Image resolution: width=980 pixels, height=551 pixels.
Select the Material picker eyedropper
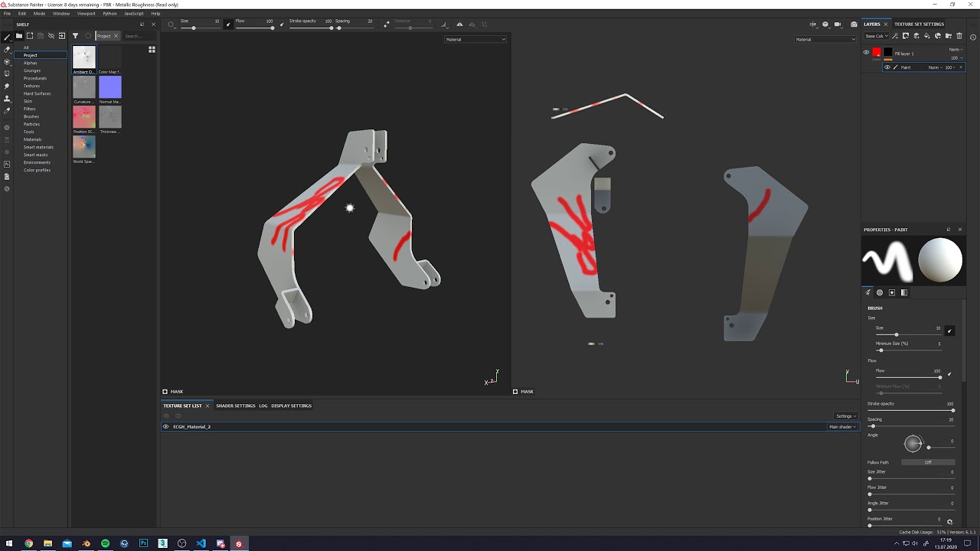pyautogui.click(x=7, y=111)
